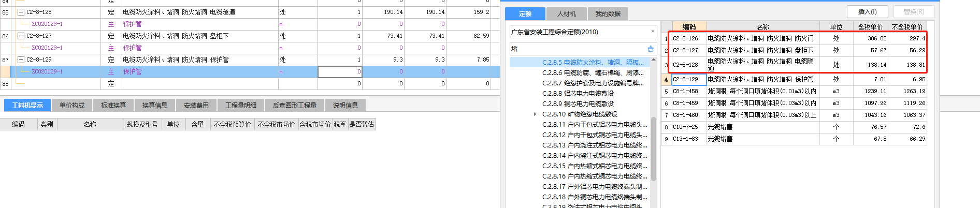Open the 换算信息 tab
This screenshot has height=208, width=980.
click(155, 105)
